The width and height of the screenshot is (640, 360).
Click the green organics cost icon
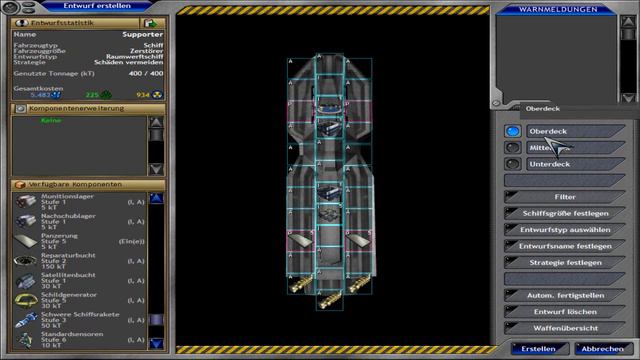106,95
